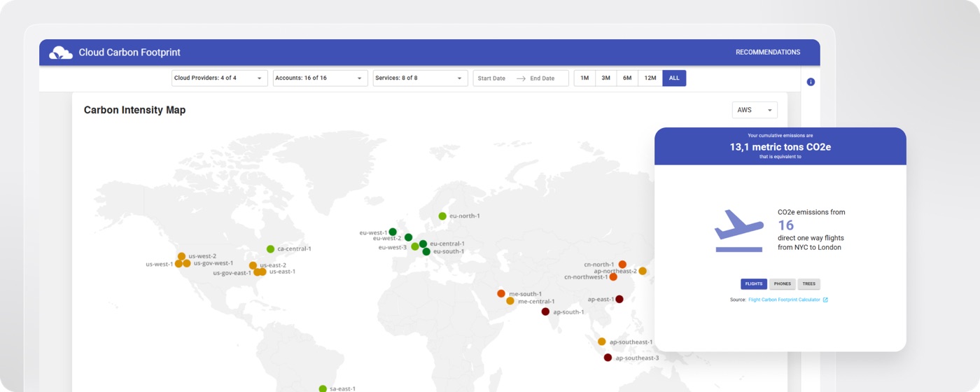The height and width of the screenshot is (392, 980).
Task: Select the sa-east-1 map marker
Action: (323, 388)
